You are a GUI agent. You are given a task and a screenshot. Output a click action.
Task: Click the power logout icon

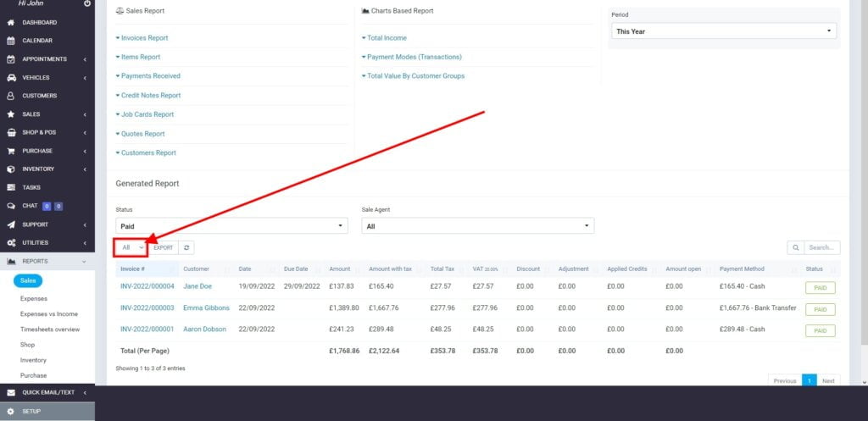87,3
